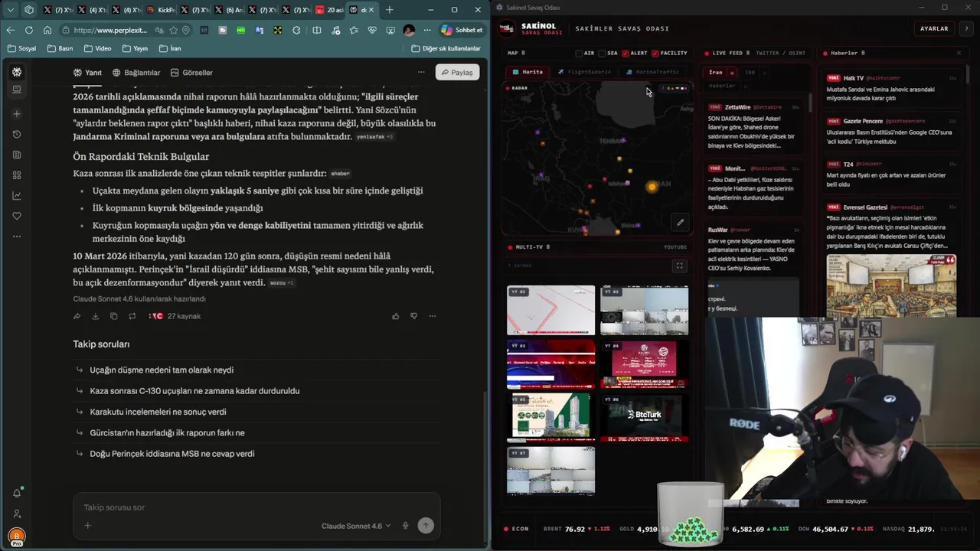This screenshot has height=551, width=980.
Task: Edit the radar map with the pencil icon
Action: pyautogui.click(x=680, y=223)
